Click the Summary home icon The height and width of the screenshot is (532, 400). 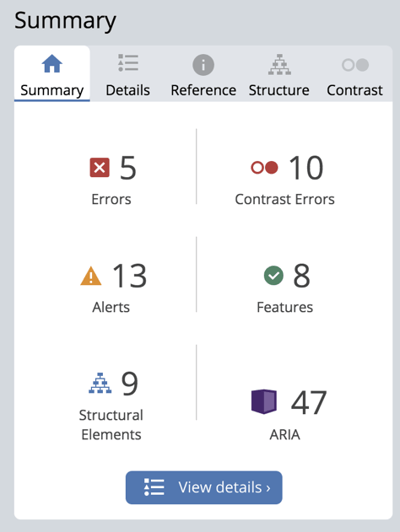pos(52,64)
